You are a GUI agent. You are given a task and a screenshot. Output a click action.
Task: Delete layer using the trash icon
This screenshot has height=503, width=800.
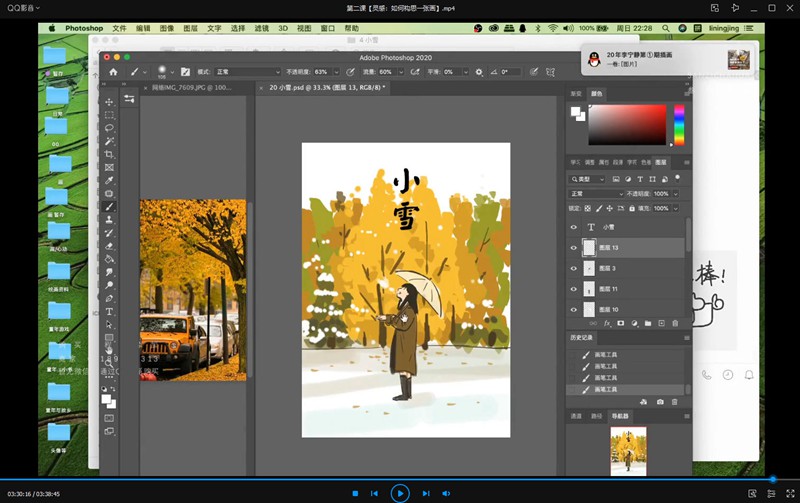(675, 323)
